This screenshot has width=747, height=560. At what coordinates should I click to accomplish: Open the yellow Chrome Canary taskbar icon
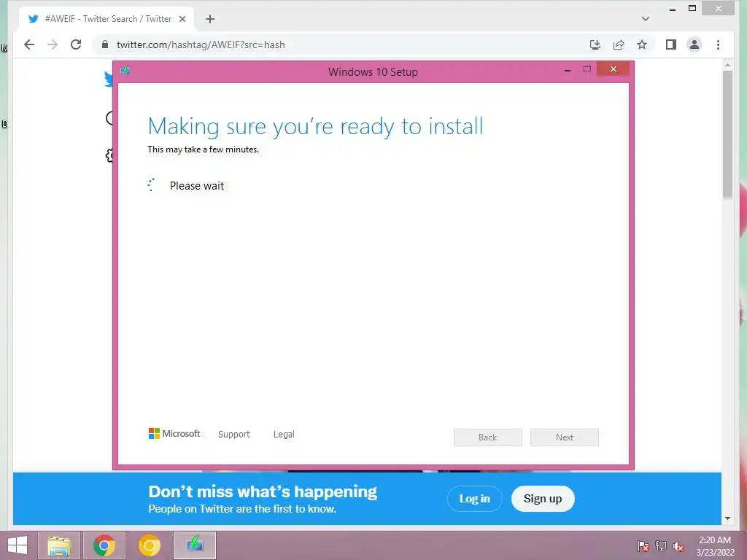(150, 545)
